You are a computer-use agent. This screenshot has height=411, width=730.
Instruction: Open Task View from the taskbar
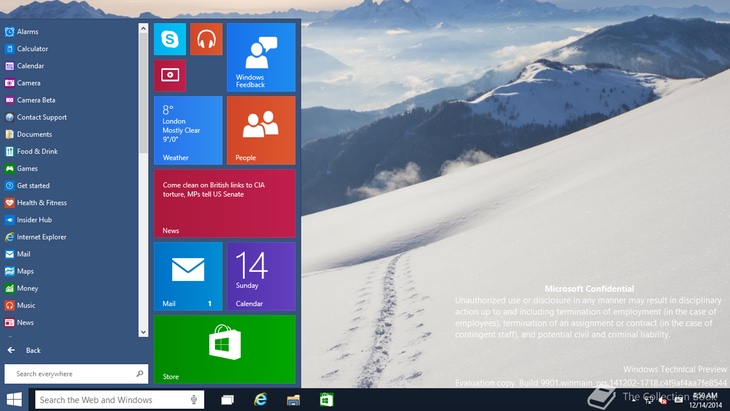[x=228, y=400]
